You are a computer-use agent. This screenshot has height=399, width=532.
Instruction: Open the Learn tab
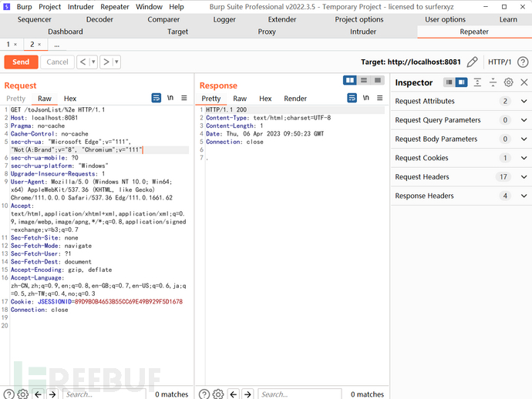point(508,19)
